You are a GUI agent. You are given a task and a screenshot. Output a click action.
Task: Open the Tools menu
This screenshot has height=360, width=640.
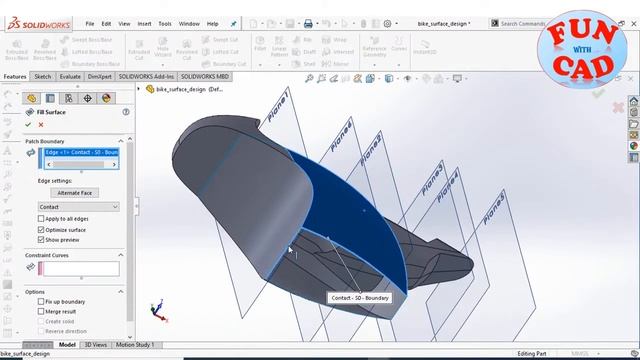click(x=165, y=24)
